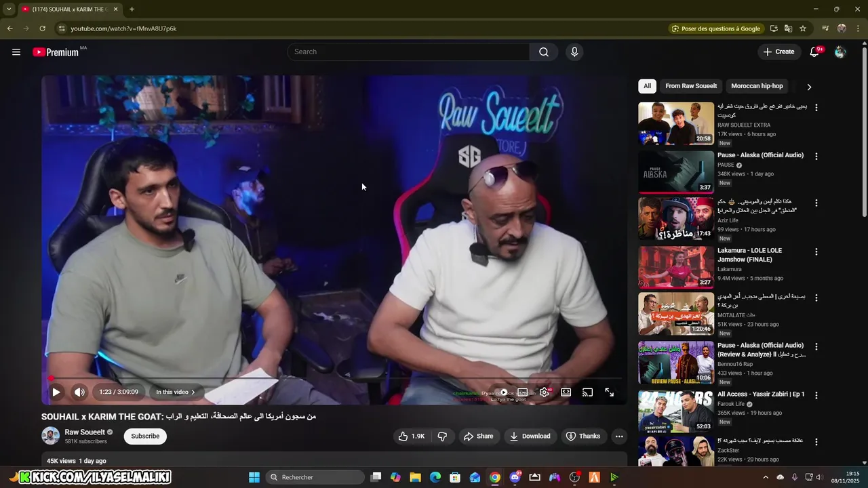This screenshot has height=488, width=868.
Task: Open YouTube notifications bell
Action: click(814, 52)
